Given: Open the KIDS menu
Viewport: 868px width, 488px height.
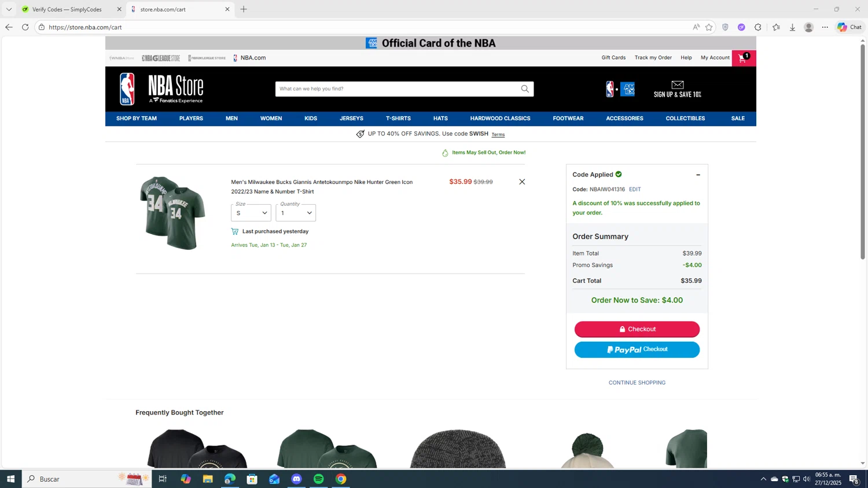Looking at the screenshot, I should (311, 119).
